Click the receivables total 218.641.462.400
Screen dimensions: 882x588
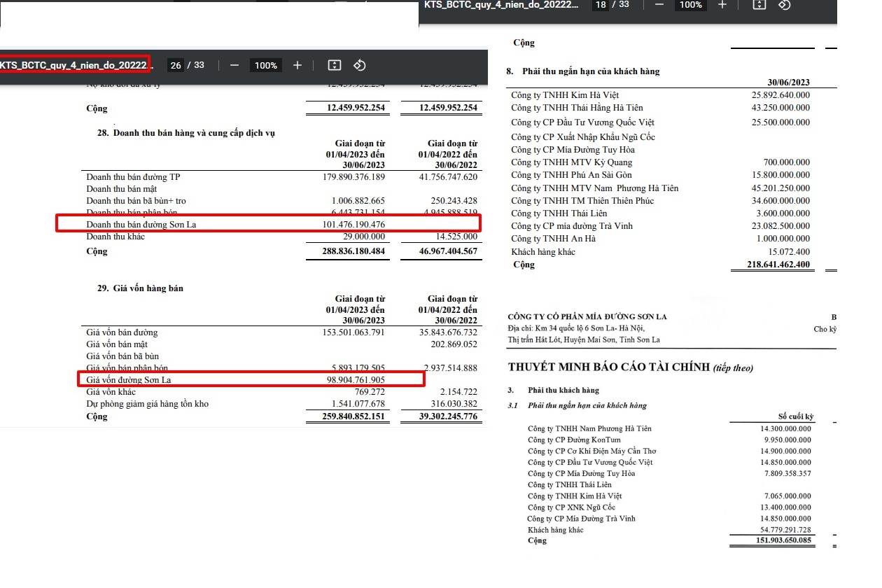click(x=770, y=265)
